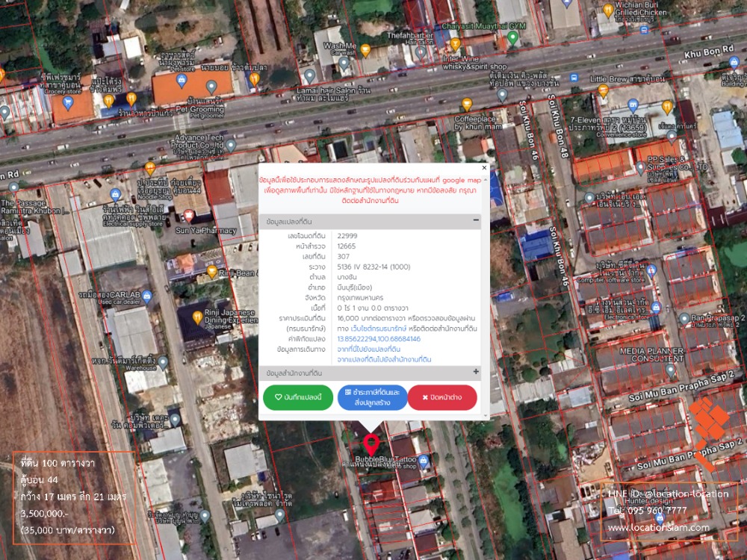Image resolution: width=747 pixels, height=560 pixels.
Task: Close the land info popup with X
Action: click(484, 167)
